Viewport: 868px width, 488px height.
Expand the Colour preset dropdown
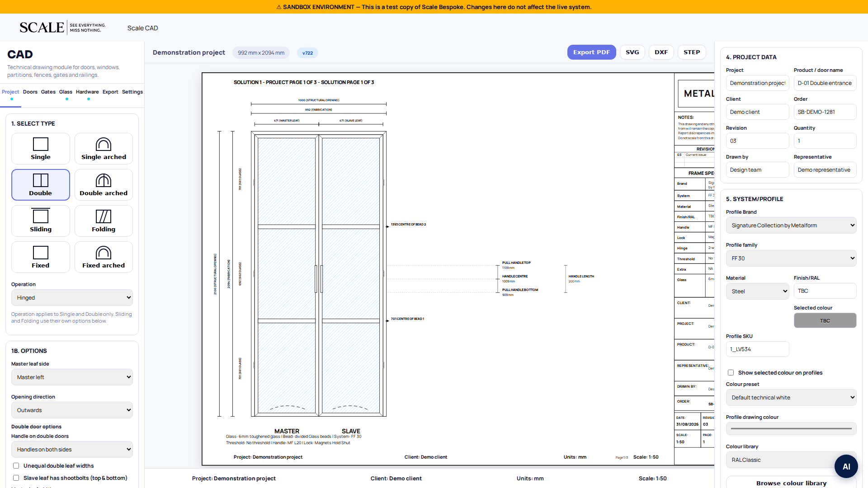tap(791, 398)
